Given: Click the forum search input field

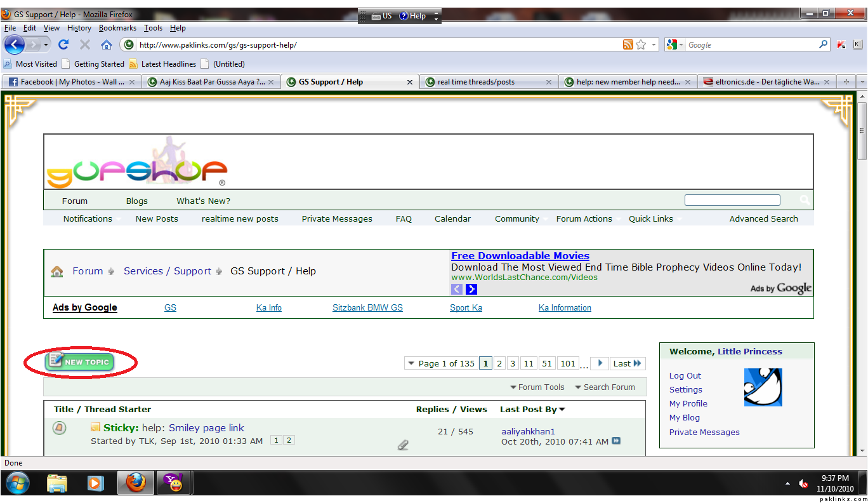Looking at the screenshot, I should 732,200.
